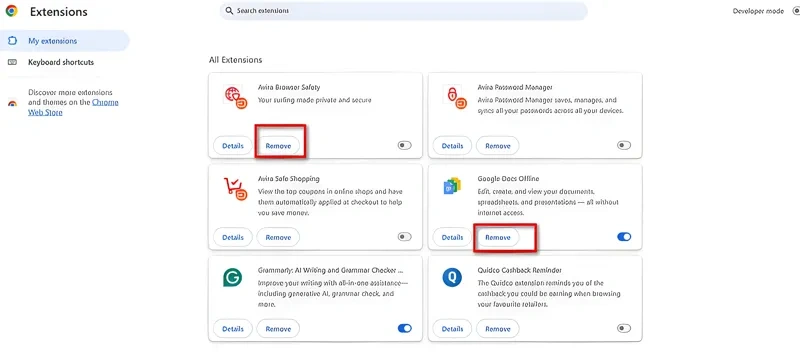
Task: Click the Developer mode label
Action: coord(758,11)
